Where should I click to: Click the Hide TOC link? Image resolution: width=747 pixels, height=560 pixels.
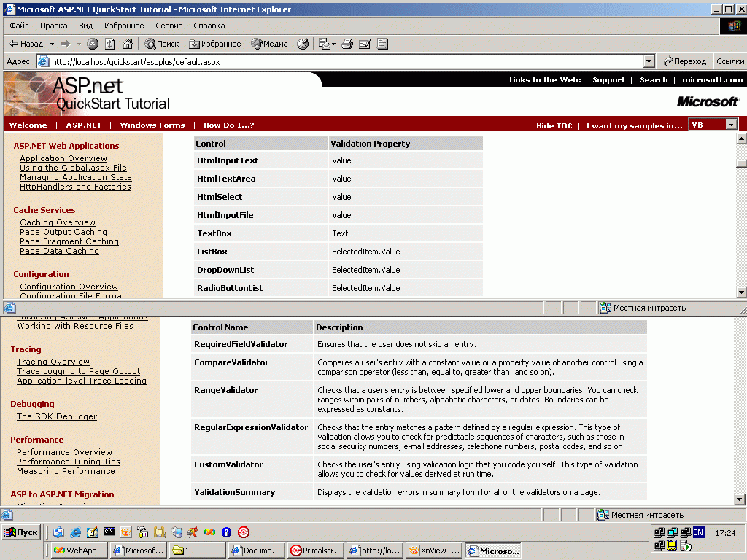coord(554,125)
